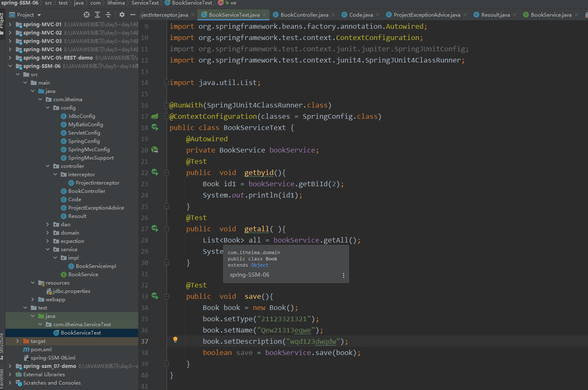Click the yellow intention lightbulb
Viewport: 588px width, 390px height.
175,340
